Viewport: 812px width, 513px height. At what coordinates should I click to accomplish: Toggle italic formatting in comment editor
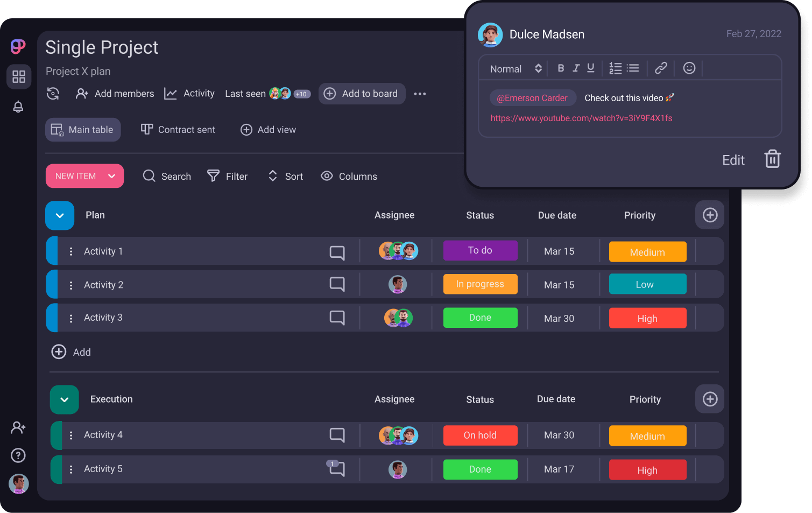[x=576, y=68]
